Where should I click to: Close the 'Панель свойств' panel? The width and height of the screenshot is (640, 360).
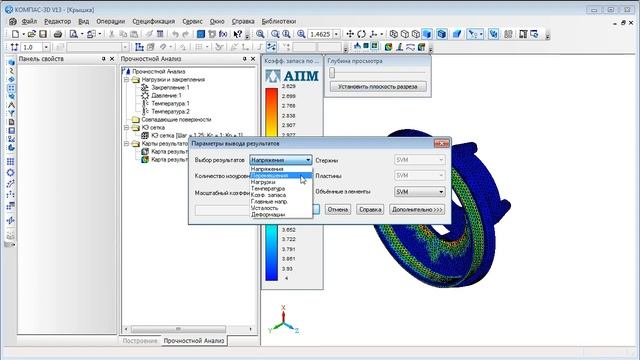[x=112, y=59]
